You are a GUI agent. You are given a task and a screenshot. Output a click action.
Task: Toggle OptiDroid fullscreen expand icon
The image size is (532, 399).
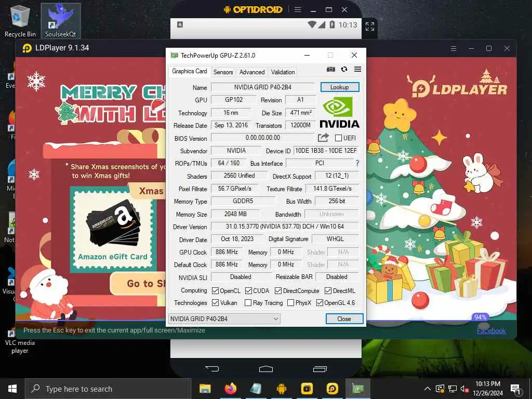(370, 26)
